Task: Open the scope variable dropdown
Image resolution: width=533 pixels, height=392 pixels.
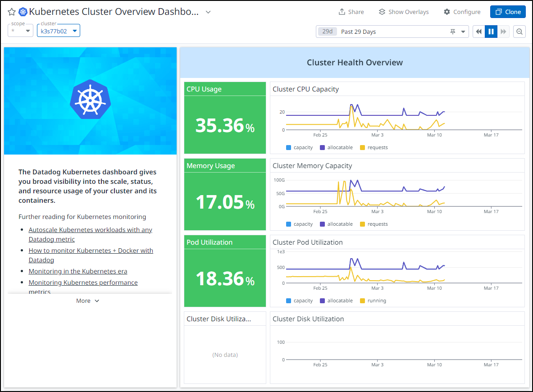Action: coord(20,31)
